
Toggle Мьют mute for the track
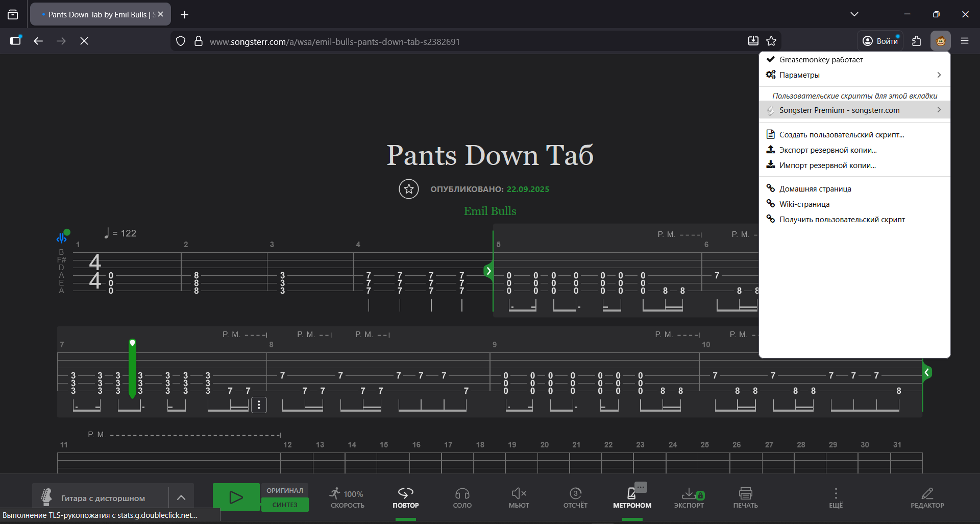519,498
